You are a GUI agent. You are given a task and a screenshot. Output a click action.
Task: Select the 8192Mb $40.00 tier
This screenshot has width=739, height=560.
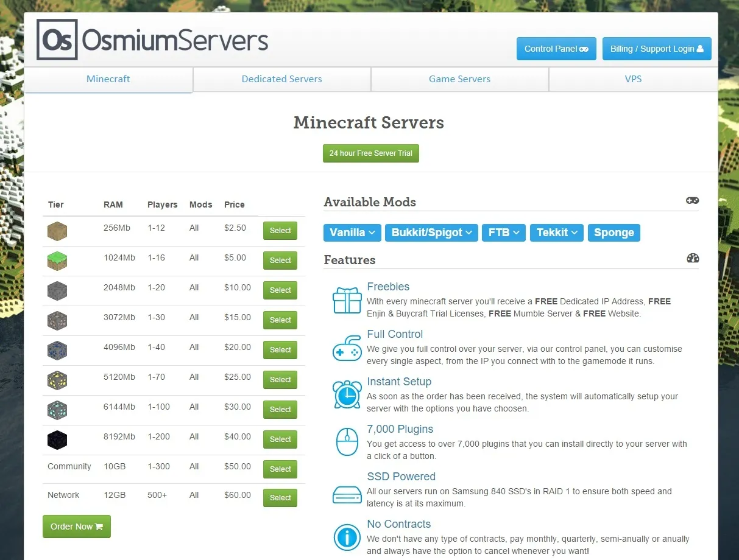[x=280, y=439]
